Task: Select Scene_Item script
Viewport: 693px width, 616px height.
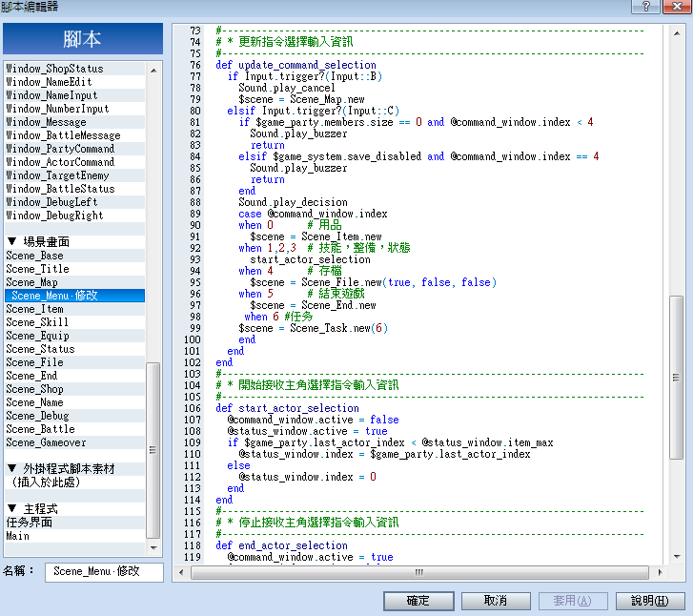Action: tap(74, 309)
